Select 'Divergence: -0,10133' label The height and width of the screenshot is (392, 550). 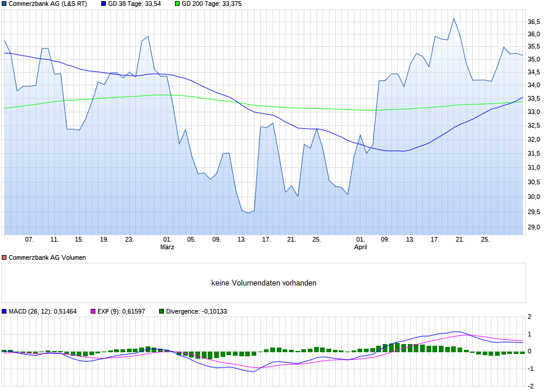pyautogui.click(x=197, y=311)
